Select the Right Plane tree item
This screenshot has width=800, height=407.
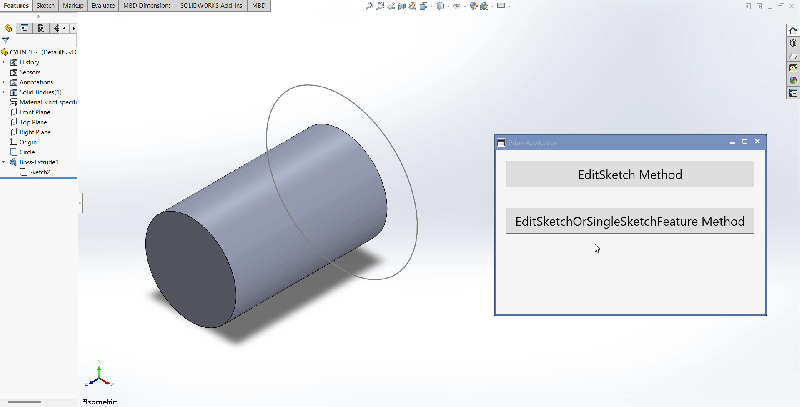[30, 132]
